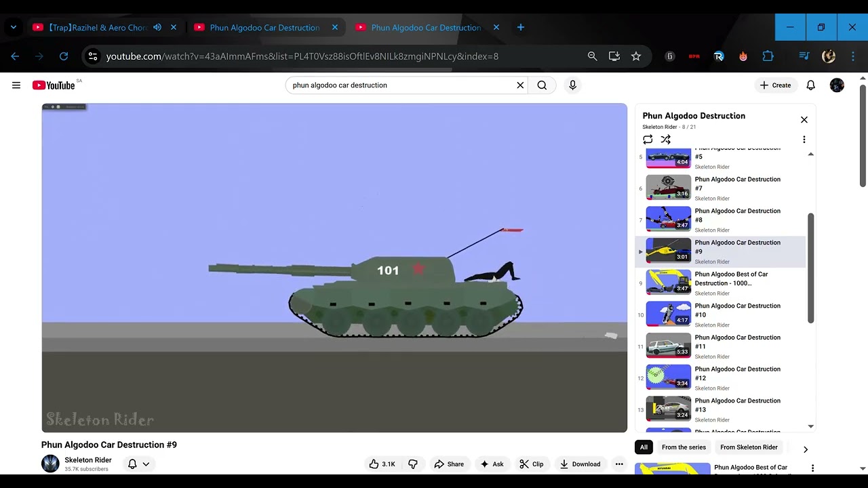Play Phun Algodoo Car Destruction #12
This screenshot has width=868, height=488.
pyautogui.click(x=720, y=378)
